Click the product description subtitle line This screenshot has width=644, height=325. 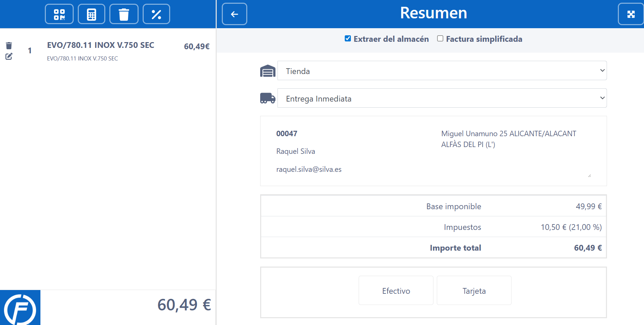(82, 58)
